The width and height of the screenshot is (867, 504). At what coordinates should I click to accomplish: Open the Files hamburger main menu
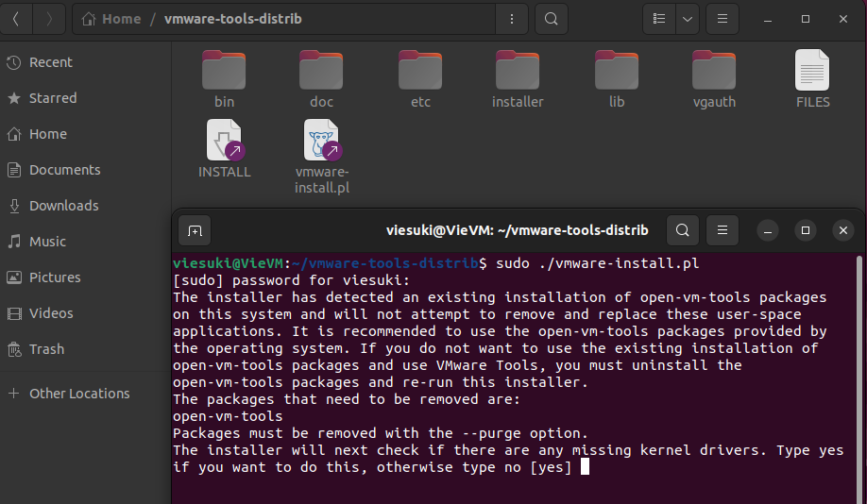click(x=722, y=19)
